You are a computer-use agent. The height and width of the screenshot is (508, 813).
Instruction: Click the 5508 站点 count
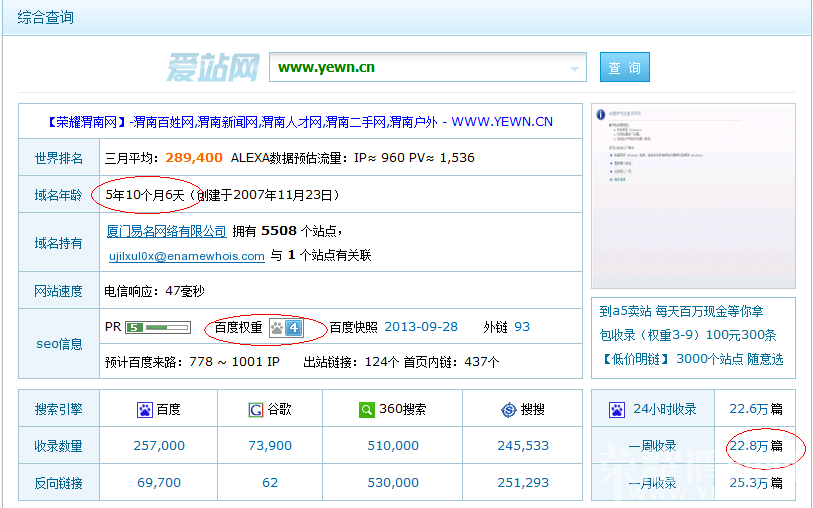coord(279,231)
